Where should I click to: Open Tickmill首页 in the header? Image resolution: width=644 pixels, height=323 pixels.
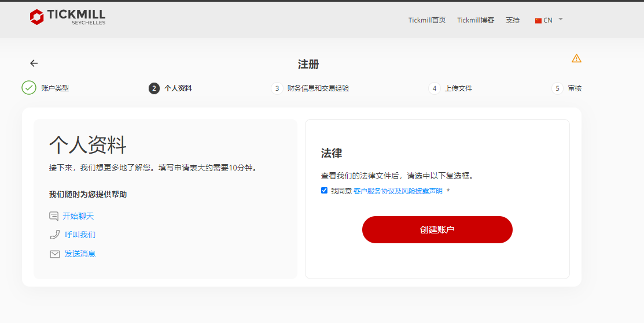(427, 20)
